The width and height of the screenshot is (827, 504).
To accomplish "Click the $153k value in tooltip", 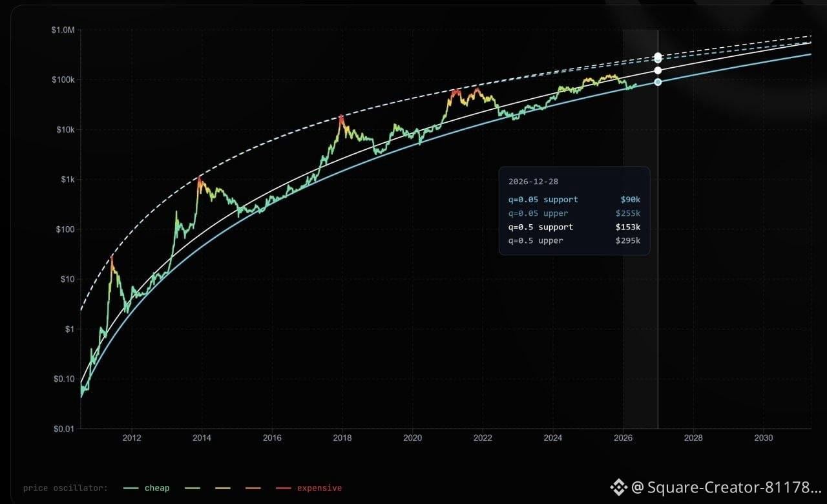I will (627, 227).
